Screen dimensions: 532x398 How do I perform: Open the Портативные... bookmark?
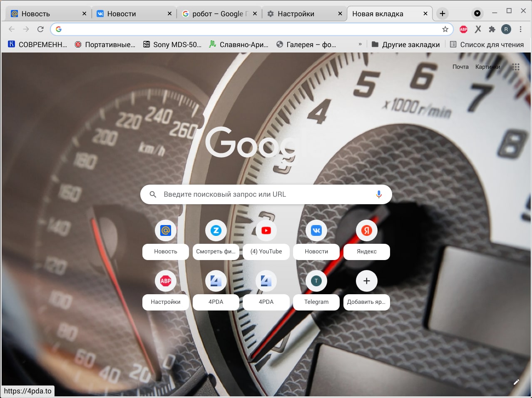pyautogui.click(x=105, y=45)
